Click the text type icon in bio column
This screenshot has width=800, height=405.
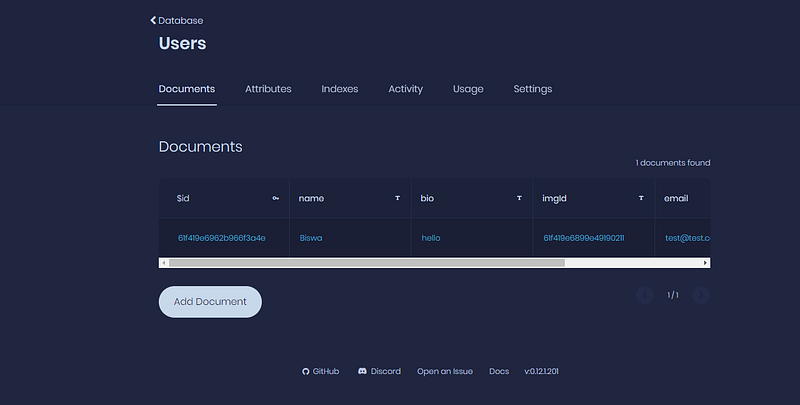pyautogui.click(x=519, y=198)
